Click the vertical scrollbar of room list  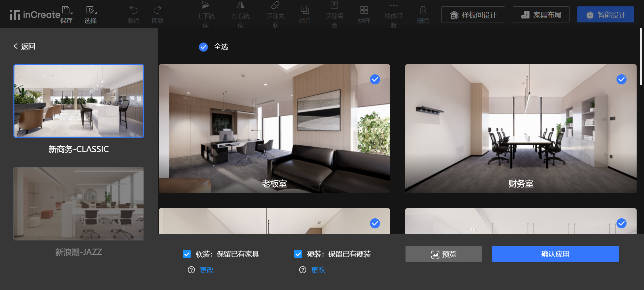click(x=641, y=57)
